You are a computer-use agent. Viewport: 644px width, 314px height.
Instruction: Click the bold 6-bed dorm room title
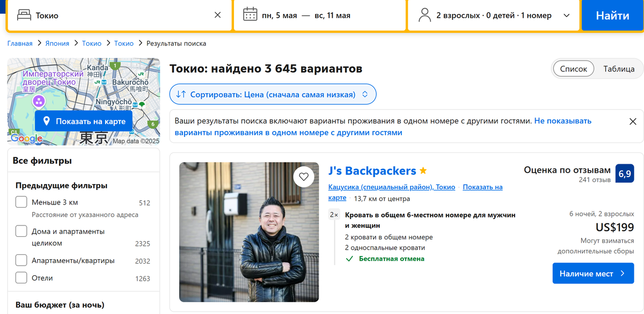pos(430,220)
